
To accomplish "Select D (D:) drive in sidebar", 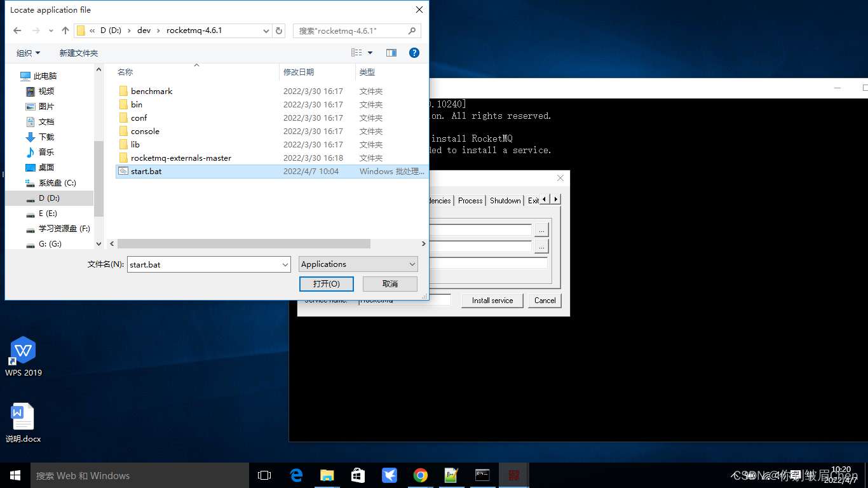I will (x=49, y=198).
